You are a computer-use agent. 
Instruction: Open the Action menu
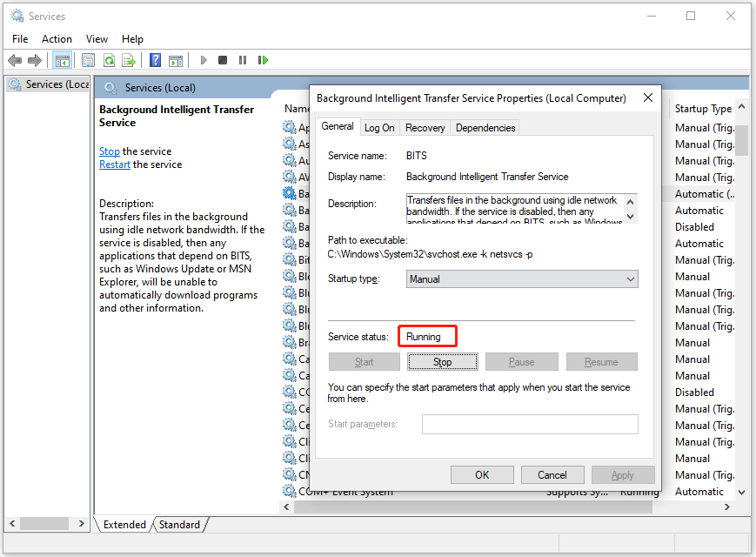tap(57, 39)
